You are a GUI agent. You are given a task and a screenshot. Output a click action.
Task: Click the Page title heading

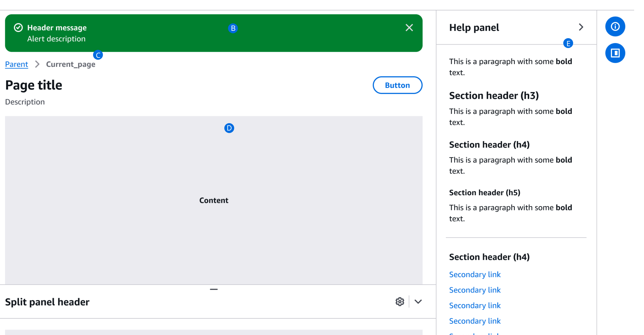click(x=34, y=85)
